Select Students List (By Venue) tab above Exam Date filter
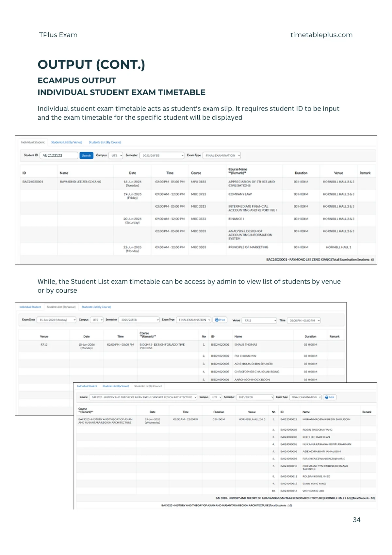Viewport: 392px width, 555px height. point(61,307)
